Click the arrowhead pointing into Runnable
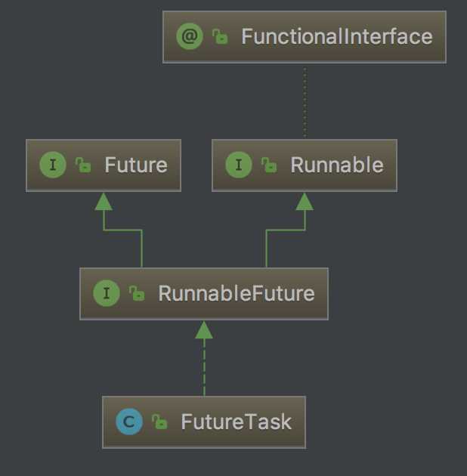 point(305,200)
